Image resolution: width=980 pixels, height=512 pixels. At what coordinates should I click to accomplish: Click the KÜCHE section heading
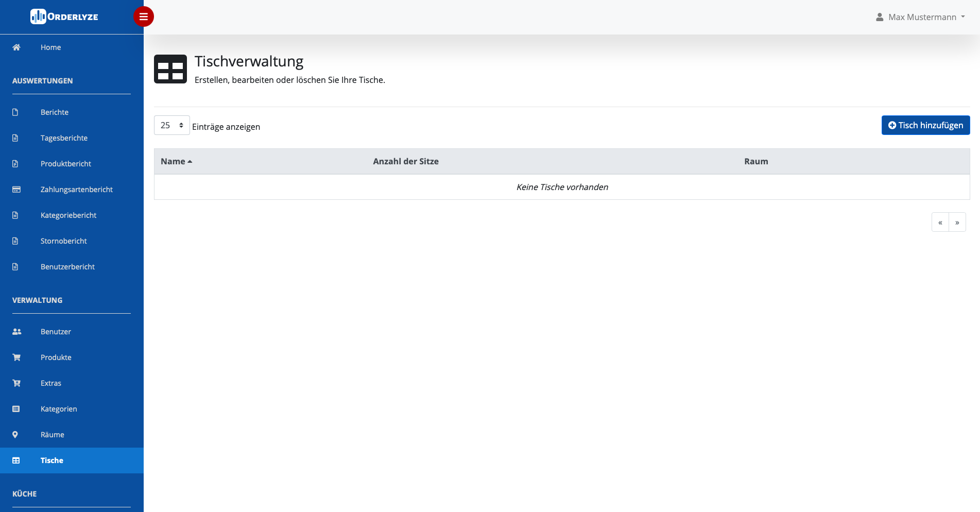coord(25,494)
